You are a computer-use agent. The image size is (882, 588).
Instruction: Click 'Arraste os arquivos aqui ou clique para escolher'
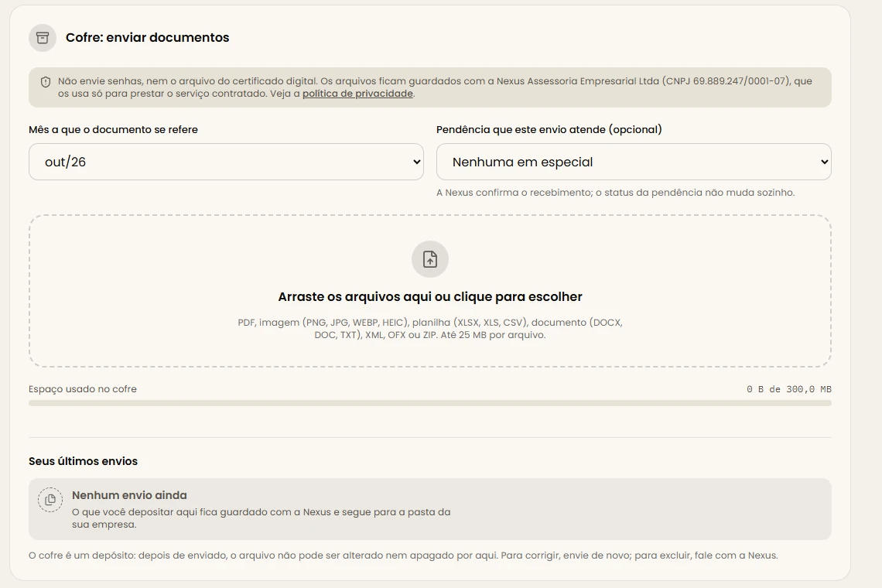[x=429, y=296]
